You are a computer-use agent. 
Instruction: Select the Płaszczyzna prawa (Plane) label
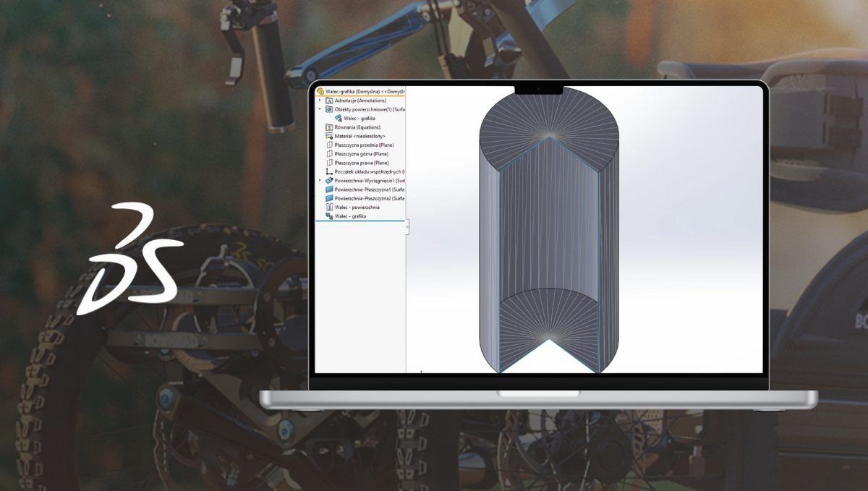coord(362,163)
